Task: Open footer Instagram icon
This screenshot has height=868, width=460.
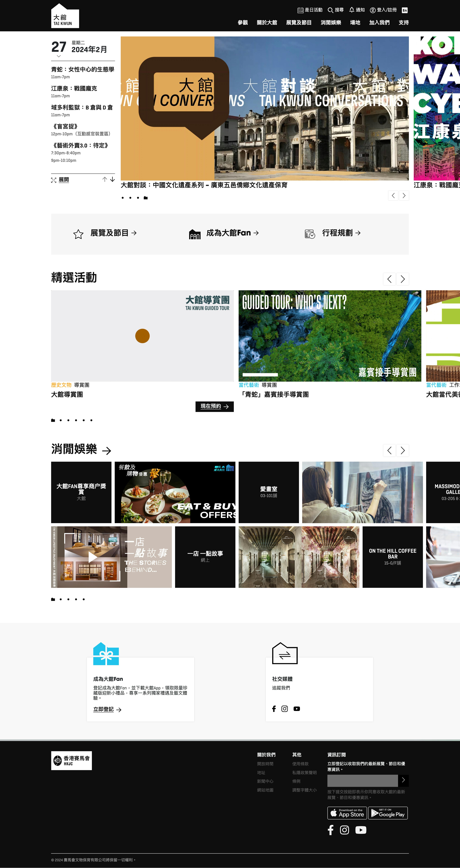Action: tap(344, 830)
